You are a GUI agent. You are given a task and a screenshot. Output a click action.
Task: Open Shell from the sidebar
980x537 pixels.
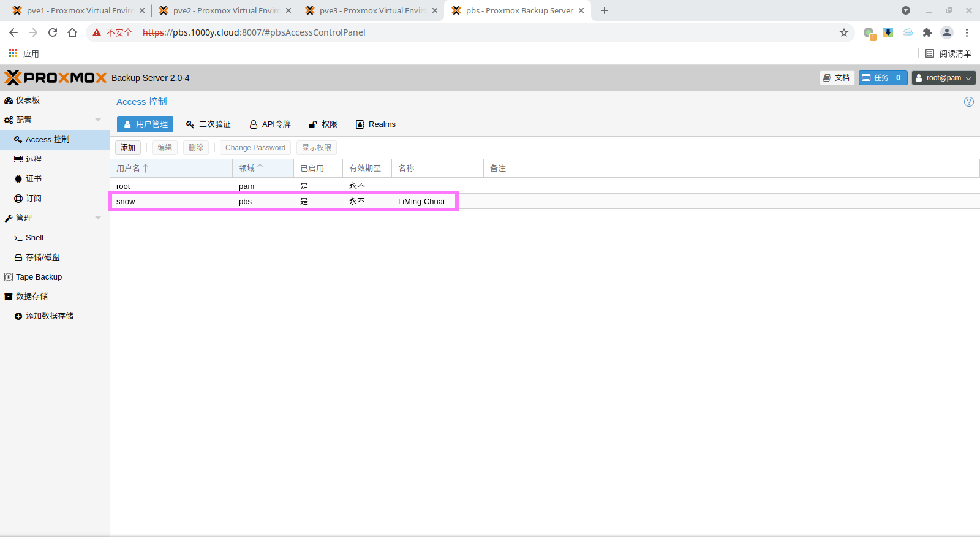[x=34, y=238]
